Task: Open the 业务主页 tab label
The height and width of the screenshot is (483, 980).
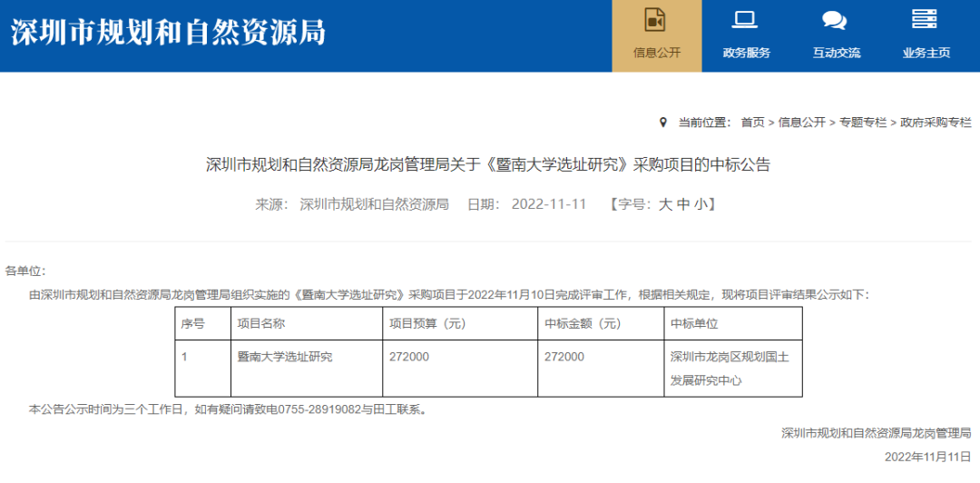Action: tap(926, 53)
